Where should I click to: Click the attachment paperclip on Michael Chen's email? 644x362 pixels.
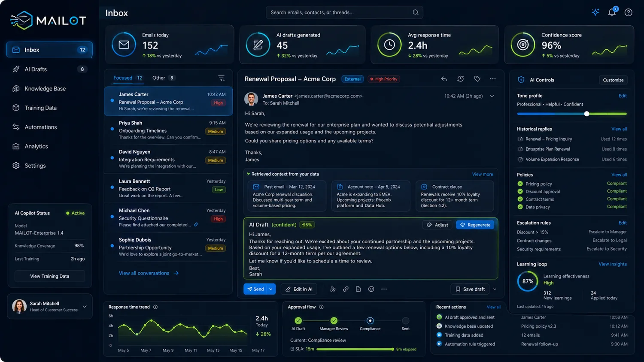click(196, 225)
